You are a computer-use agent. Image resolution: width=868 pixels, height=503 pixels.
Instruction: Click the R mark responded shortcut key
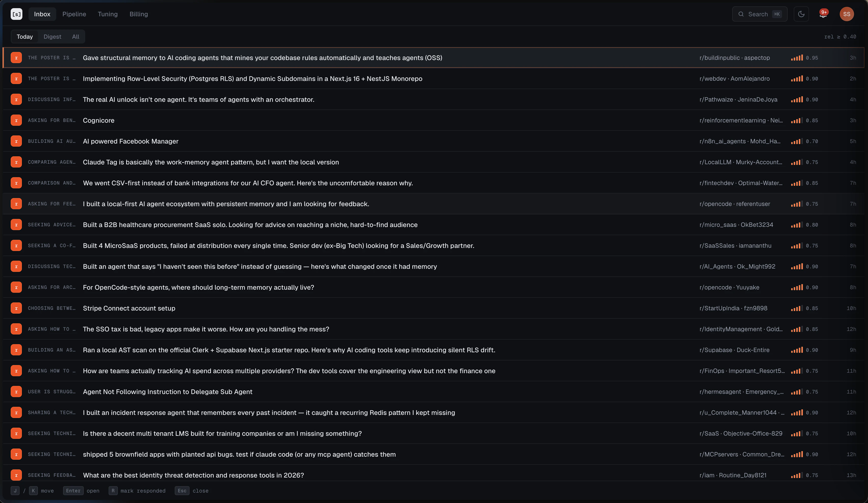coord(113,491)
